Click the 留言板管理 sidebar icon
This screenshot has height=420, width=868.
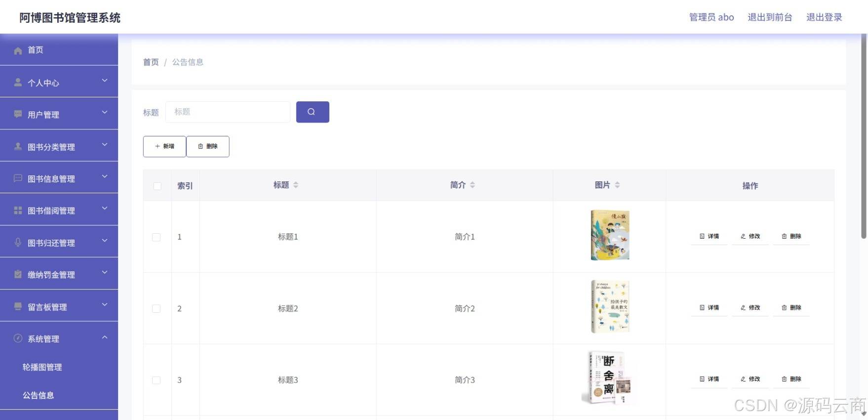(x=18, y=306)
